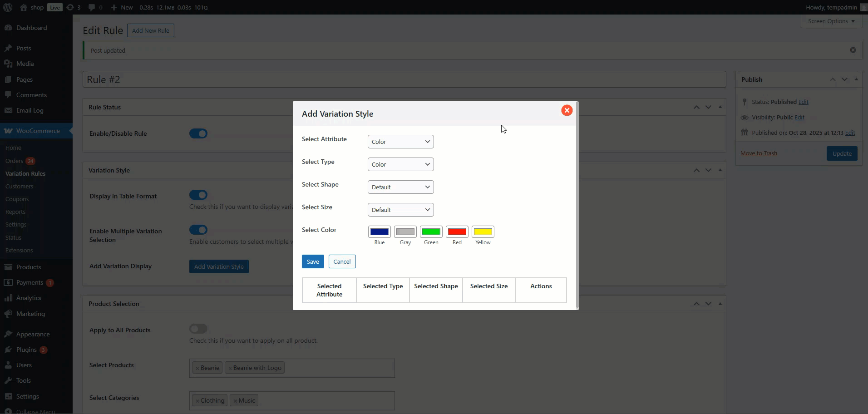Remove the Beanie product tag
The width and height of the screenshot is (868, 414).
(x=197, y=368)
